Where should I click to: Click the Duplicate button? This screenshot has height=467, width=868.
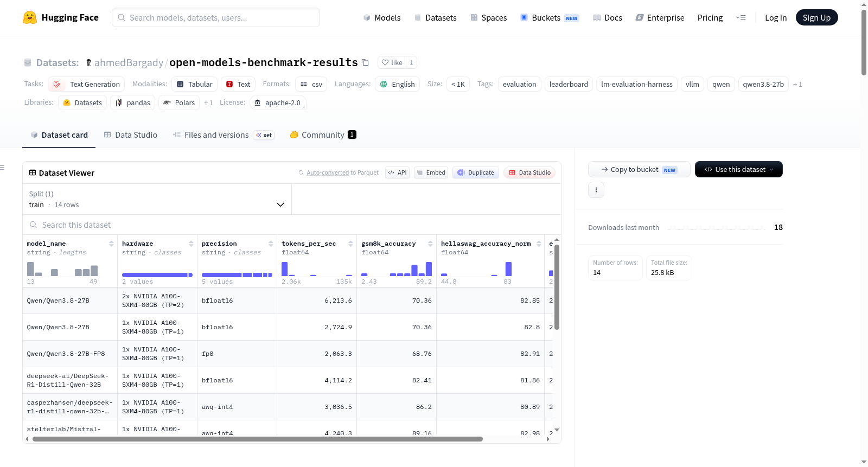click(x=475, y=172)
